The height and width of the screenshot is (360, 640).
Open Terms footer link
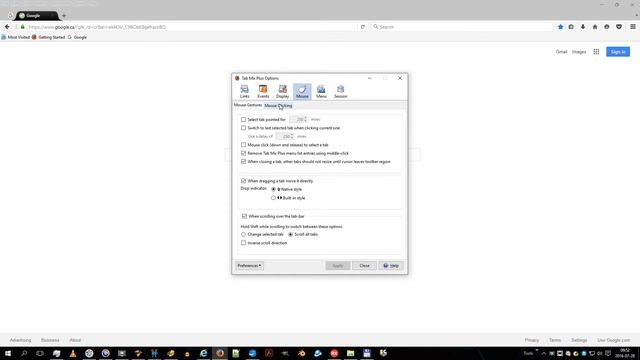point(555,340)
